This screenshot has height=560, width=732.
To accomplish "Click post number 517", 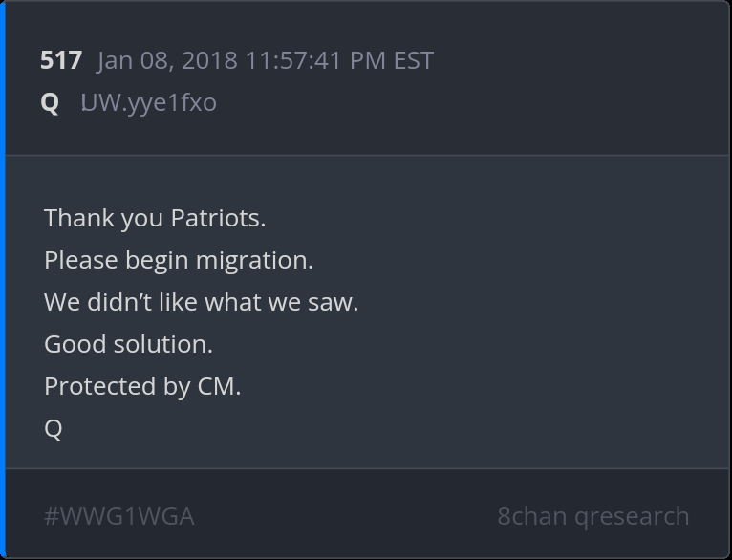I will click(61, 60).
